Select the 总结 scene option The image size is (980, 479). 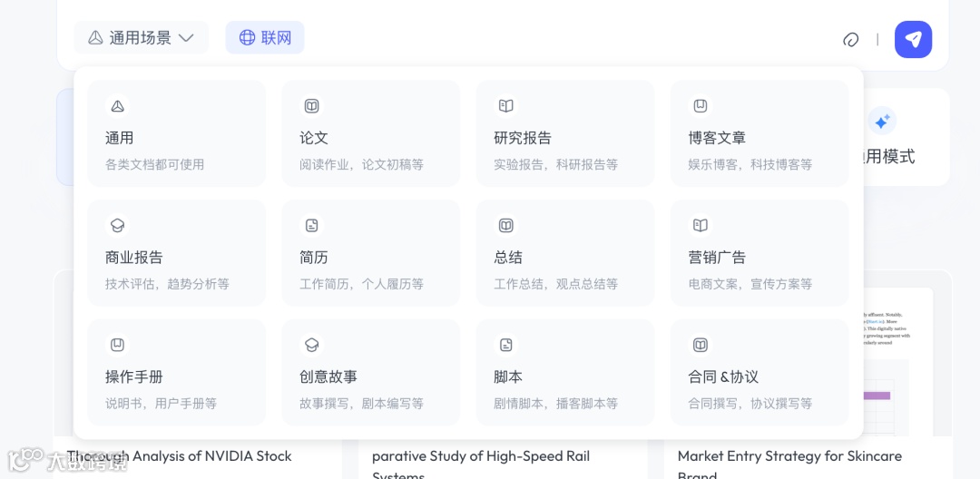click(x=565, y=253)
